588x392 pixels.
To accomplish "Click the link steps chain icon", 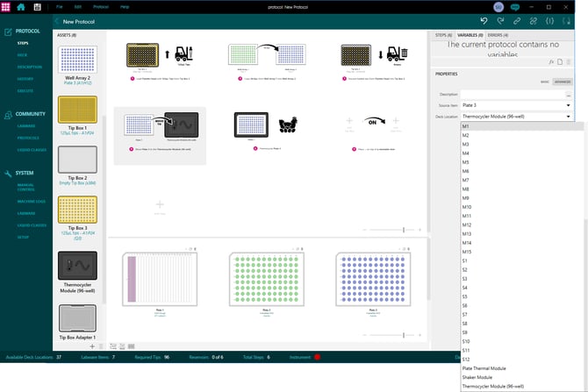I will pyautogui.click(x=517, y=21).
